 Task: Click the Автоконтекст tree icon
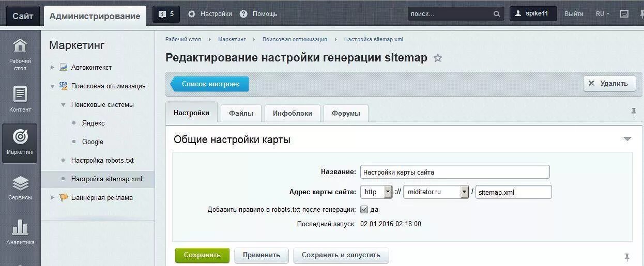click(x=64, y=67)
